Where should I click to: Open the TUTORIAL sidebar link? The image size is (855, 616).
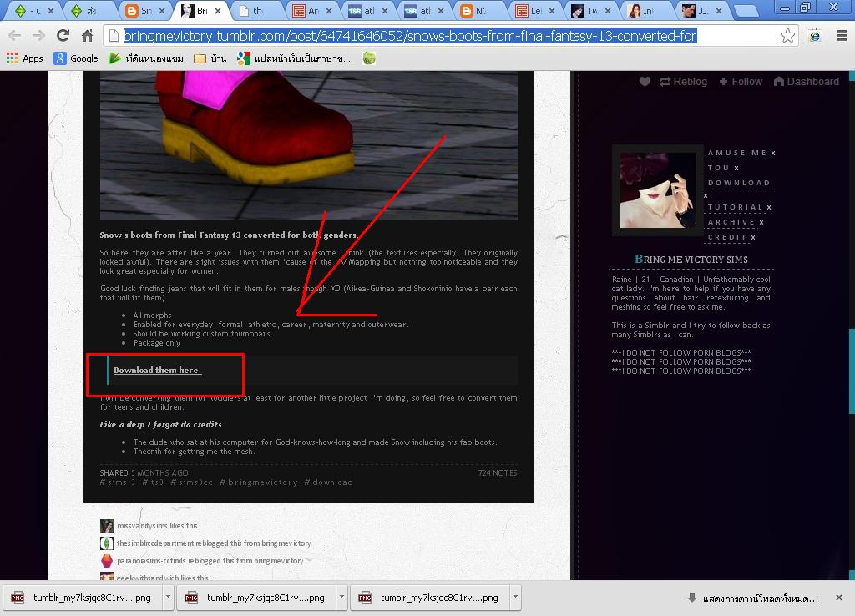coord(735,207)
